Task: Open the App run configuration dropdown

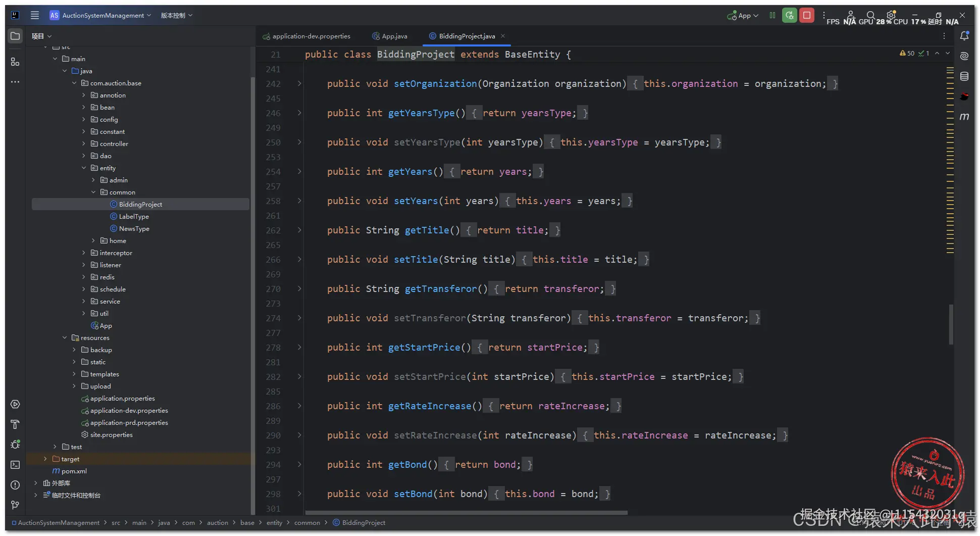Action: click(743, 16)
